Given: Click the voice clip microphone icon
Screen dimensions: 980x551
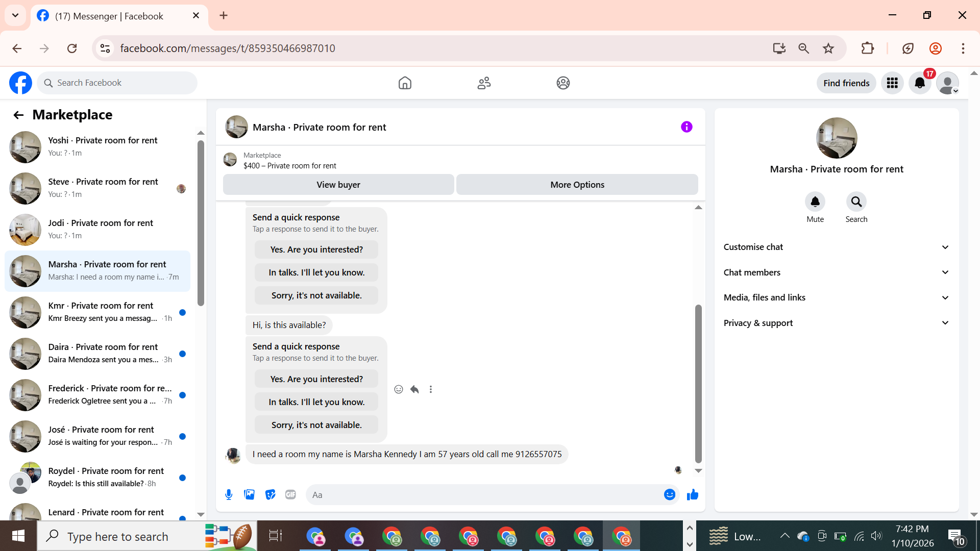Looking at the screenshot, I should click(229, 494).
